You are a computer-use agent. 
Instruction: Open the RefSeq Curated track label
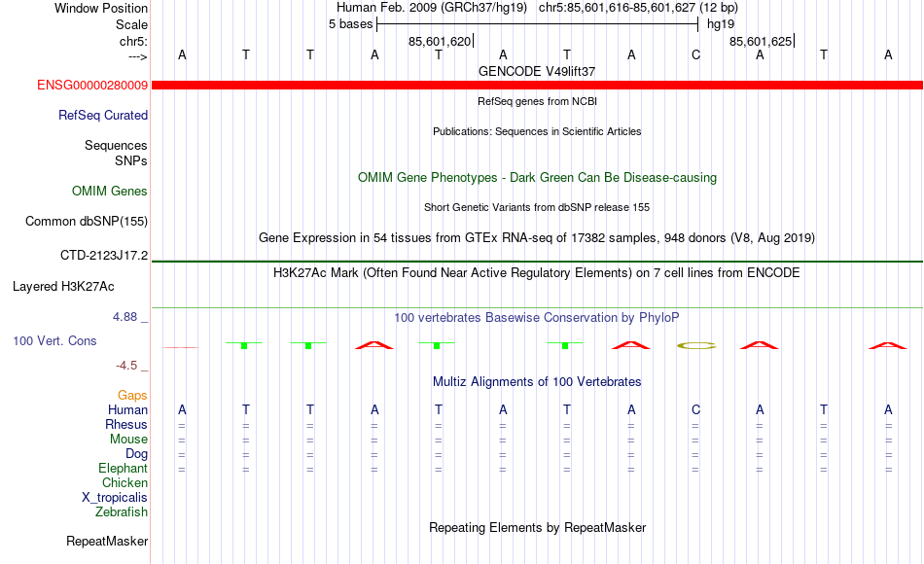click(x=103, y=115)
